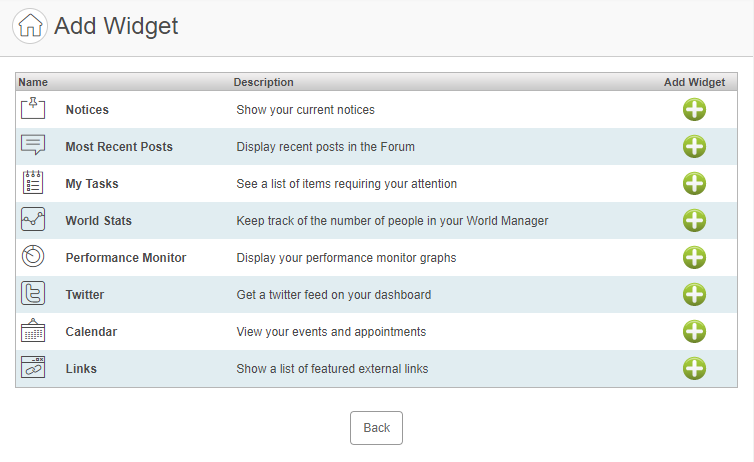Click the Performance Monitor gauge icon
This screenshot has width=754, height=462.
(33, 256)
